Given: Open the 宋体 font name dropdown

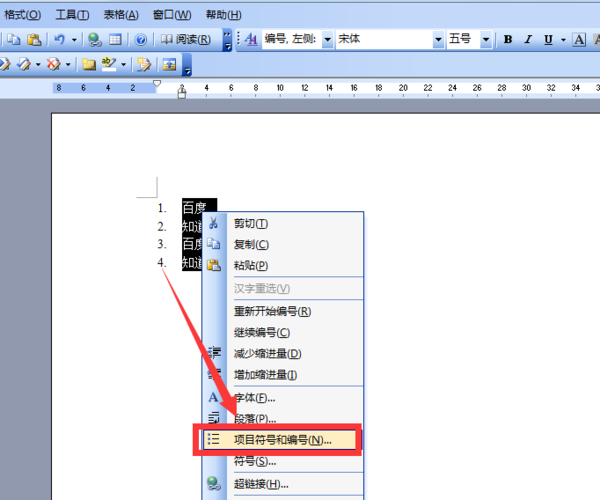Looking at the screenshot, I should (438, 39).
